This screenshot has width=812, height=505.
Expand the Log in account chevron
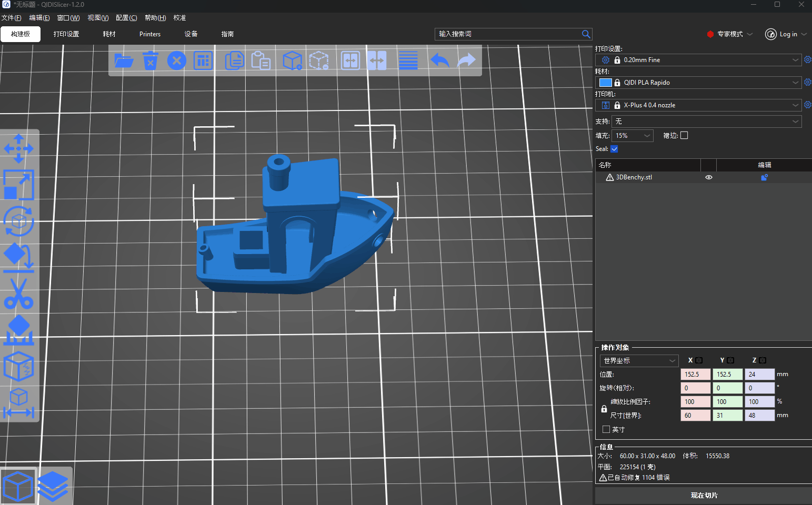(804, 34)
